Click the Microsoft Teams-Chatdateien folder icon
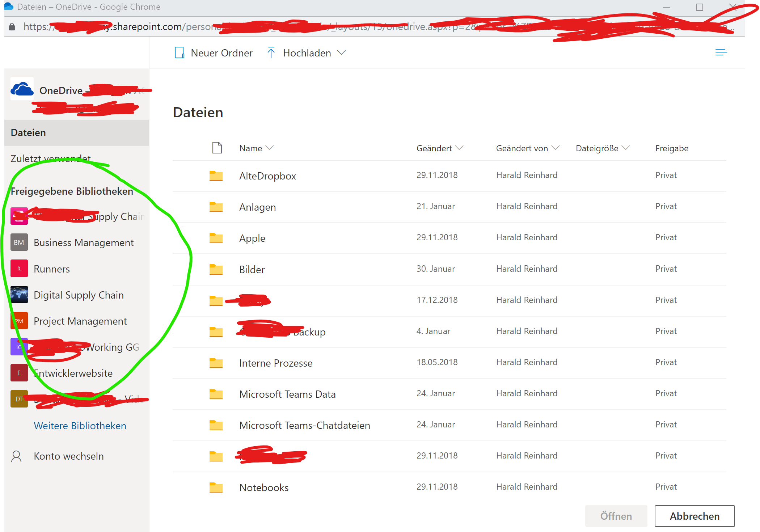 (x=216, y=425)
